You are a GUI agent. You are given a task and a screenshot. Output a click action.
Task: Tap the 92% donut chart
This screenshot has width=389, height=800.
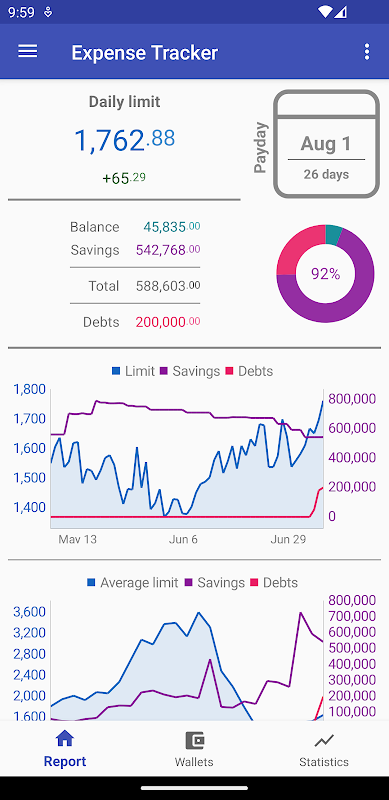pos(326,273)
